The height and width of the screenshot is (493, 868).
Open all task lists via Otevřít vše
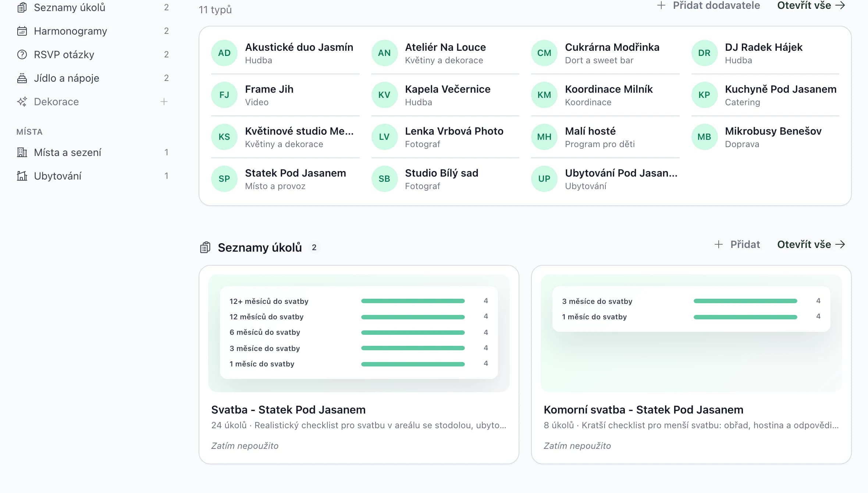point(811,244)
